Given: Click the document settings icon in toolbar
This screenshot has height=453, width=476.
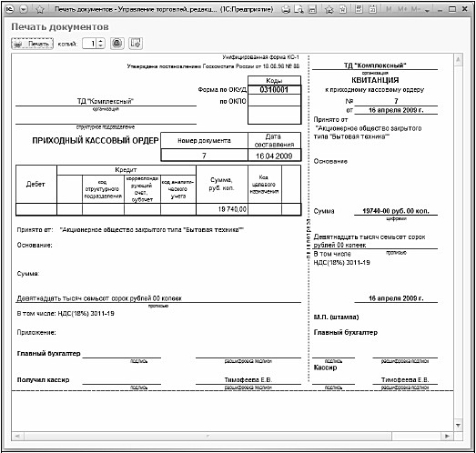Looking at the screenshot, I should (x=136, y=44).
